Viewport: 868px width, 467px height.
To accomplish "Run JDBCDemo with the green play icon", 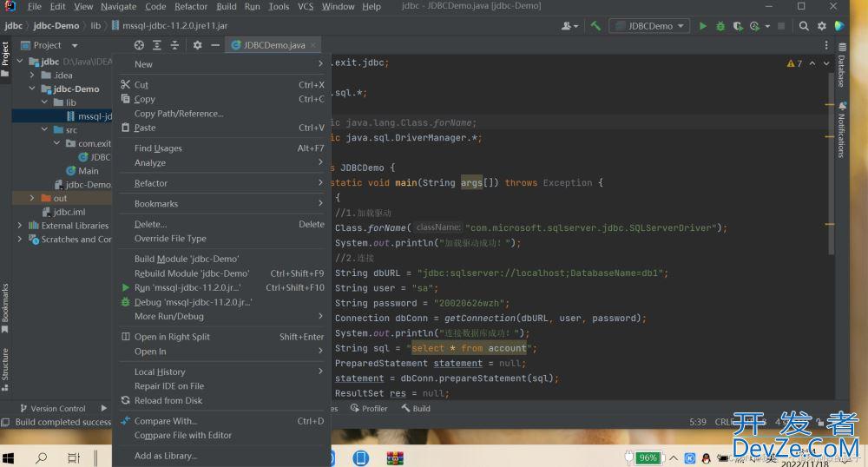I will (702, 25).
